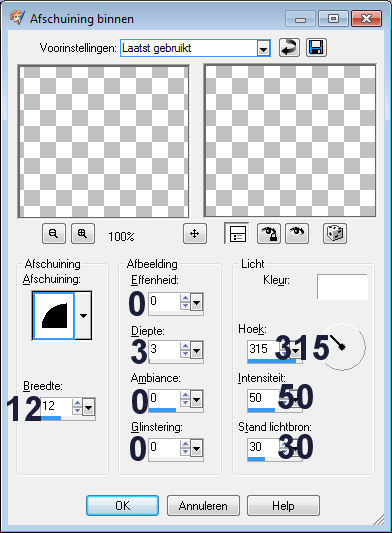
Task: Zoom in the preview with plus magnifier
Action: pos(83,234)
